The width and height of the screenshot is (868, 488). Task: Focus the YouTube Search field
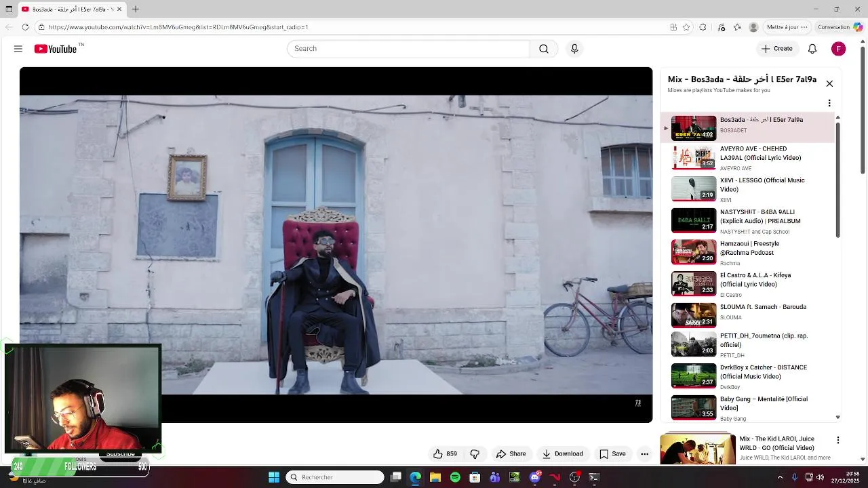pos(408,49)
